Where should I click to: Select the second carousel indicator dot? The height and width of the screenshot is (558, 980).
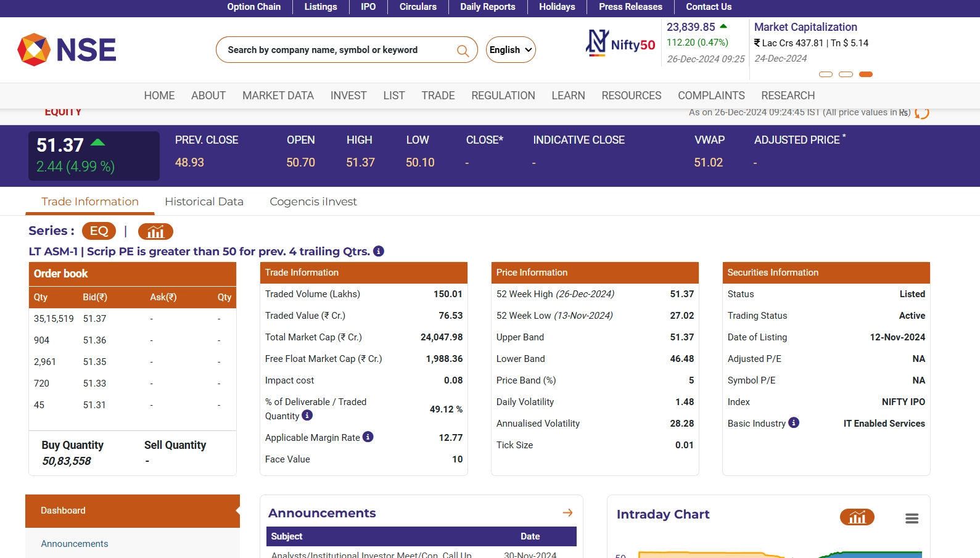pyautogui.click(x=846, y=74)
